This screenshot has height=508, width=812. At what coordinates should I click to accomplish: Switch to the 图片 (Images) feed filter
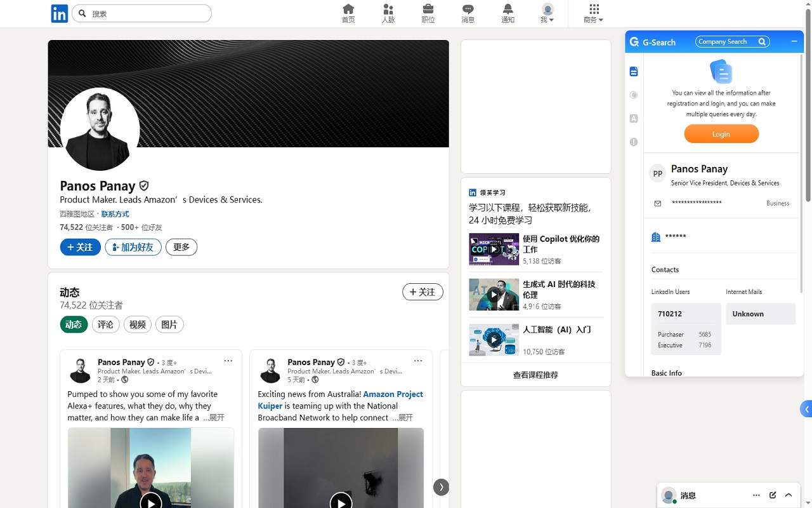click(x=169, y=324)
